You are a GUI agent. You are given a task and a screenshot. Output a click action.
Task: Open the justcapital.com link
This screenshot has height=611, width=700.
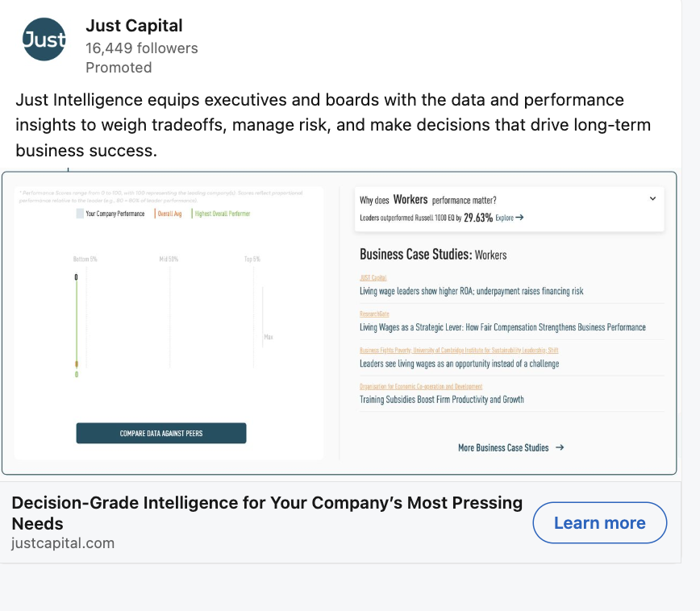point(63,542)
